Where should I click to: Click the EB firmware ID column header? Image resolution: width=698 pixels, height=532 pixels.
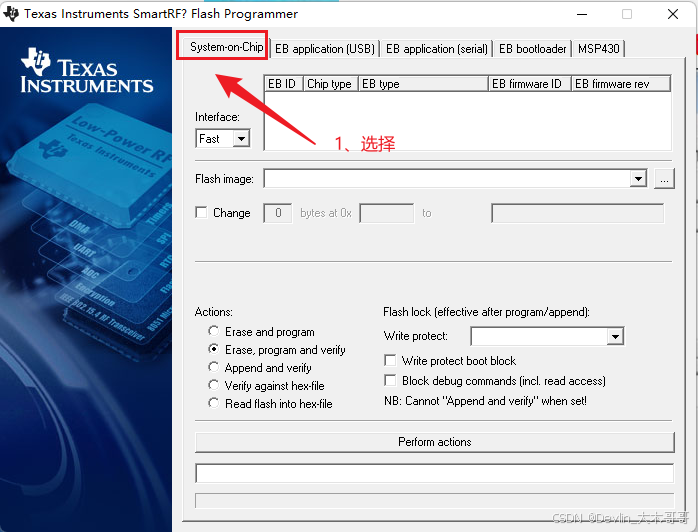(530, 84)
